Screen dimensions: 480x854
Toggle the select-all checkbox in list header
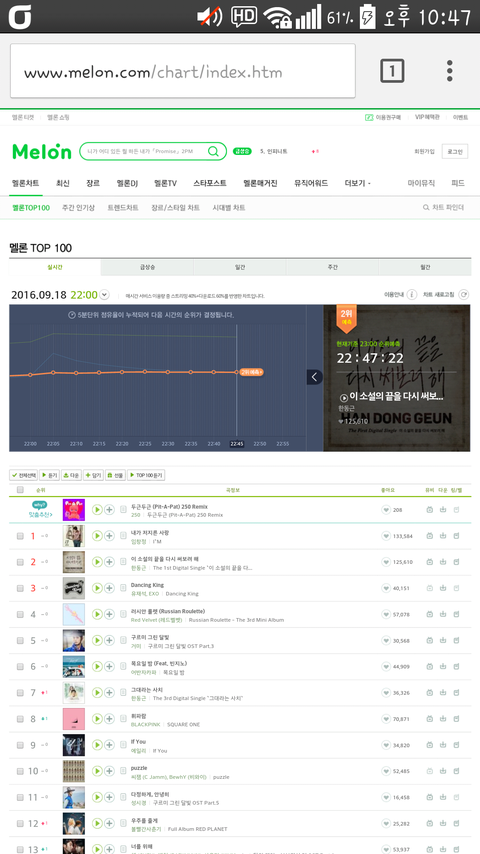pos(20,490)
